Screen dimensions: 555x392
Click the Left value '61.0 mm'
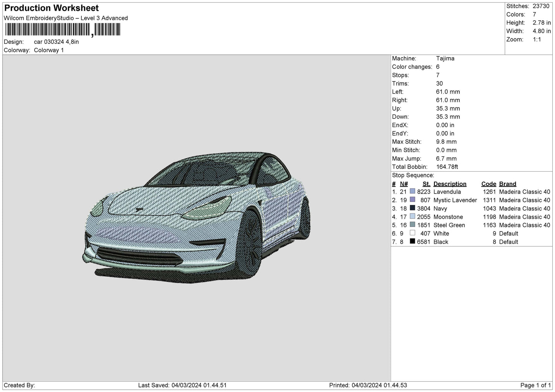pos(448,92)
